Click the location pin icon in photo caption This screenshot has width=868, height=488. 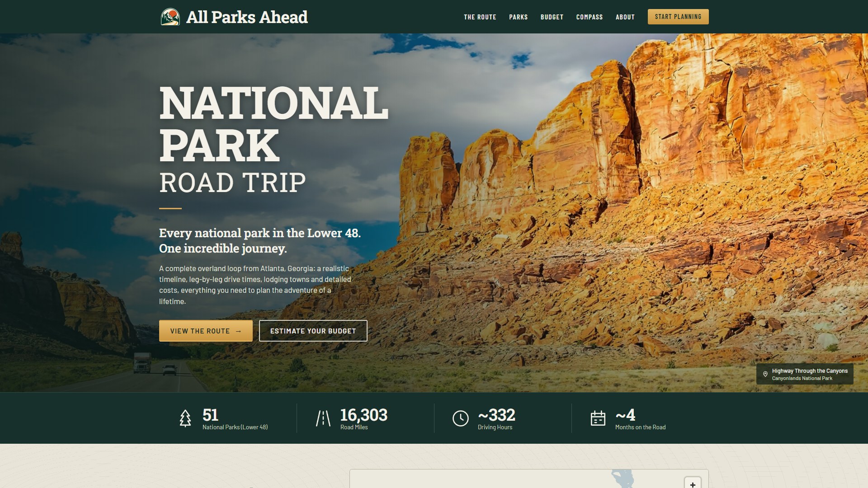pyautogui.click(x=765, y=374)
